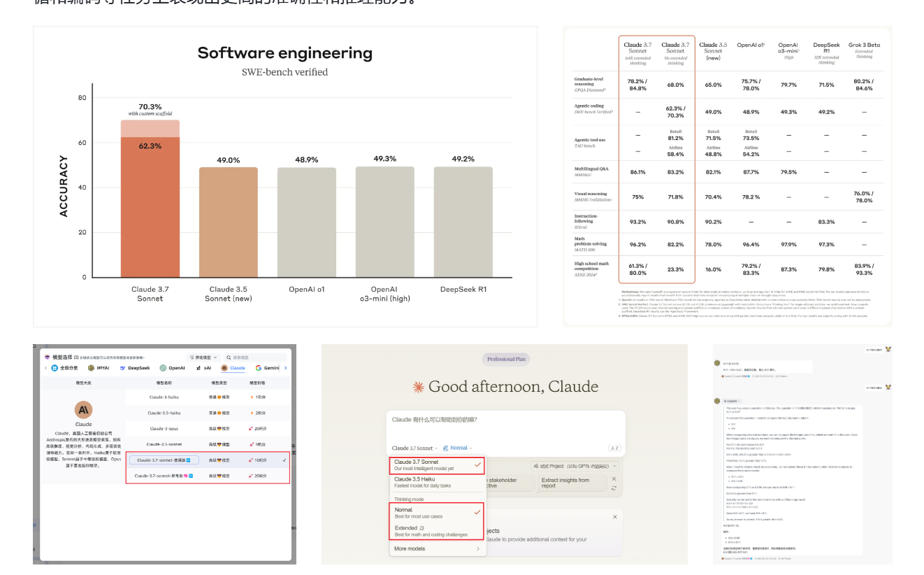The width and height of the screenshot is (924, 575).
Task: Choose Claude 3.7 Sonnet in model menu
Action: coord(437,466)
